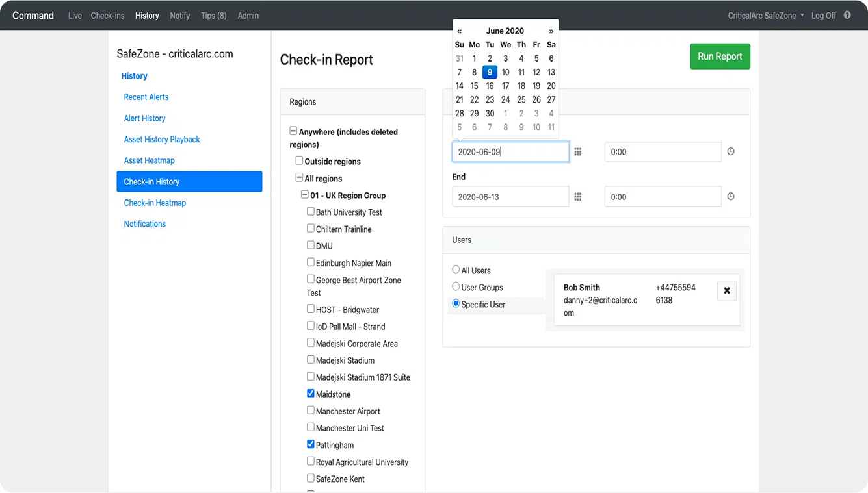Viewport: 868px width, 493px height.
Task: Go to next month in calendar
Action: point(551,31)
